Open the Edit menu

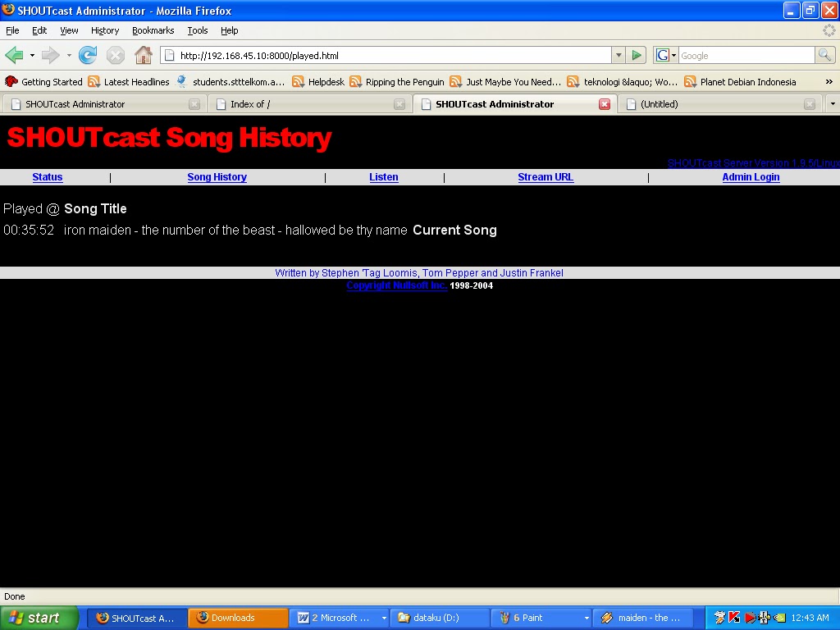39,30
